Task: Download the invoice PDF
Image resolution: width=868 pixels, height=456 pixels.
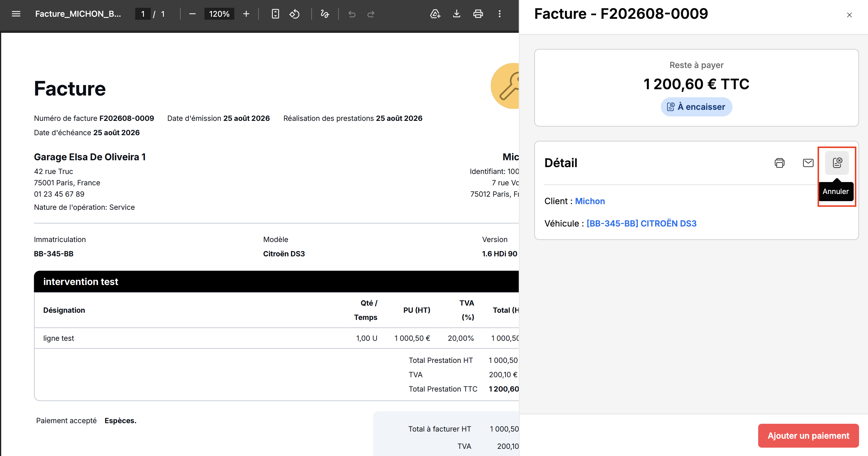Action: [457, 14]
